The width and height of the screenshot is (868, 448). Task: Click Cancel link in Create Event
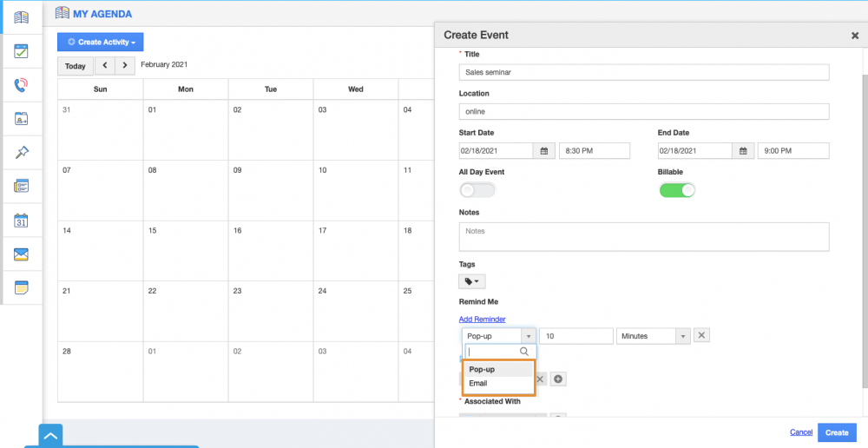pos(800,432)
